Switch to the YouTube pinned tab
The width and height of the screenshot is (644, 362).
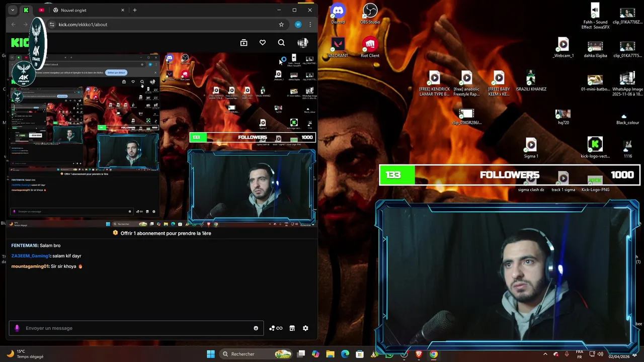[x=41, y=10]
